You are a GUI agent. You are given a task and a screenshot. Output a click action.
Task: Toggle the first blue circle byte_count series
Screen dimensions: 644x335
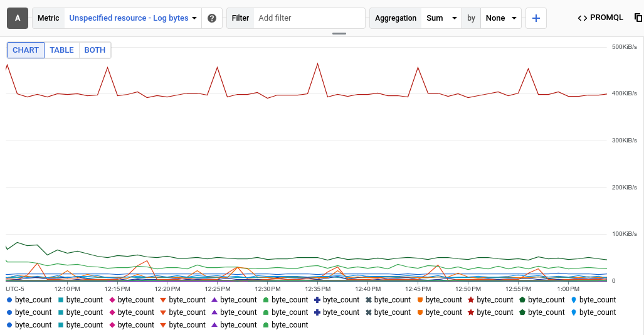[x=29, y=300]
